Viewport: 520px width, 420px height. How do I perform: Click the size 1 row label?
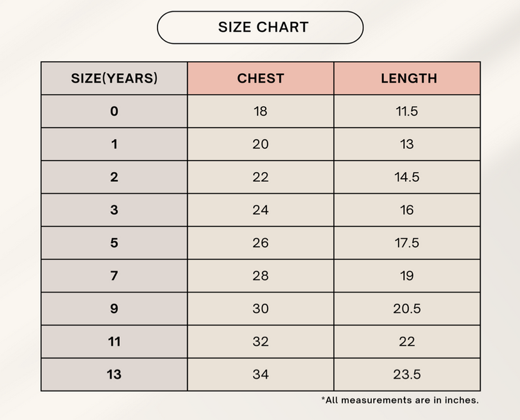pyautogui.click(x=114, y=144)
